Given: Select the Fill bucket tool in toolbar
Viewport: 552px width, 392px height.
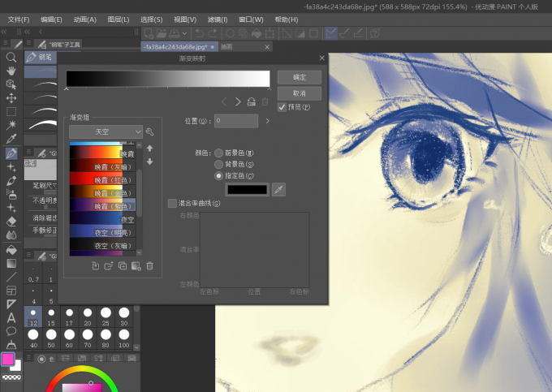Looking at the screenshot, I should click(x=11, y=250).
